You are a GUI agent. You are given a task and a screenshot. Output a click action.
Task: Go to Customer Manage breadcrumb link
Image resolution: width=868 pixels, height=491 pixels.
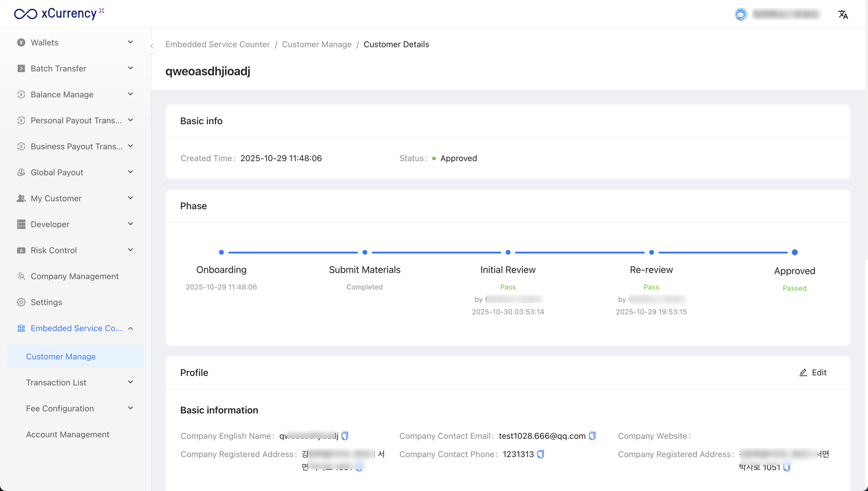[317, 44]
